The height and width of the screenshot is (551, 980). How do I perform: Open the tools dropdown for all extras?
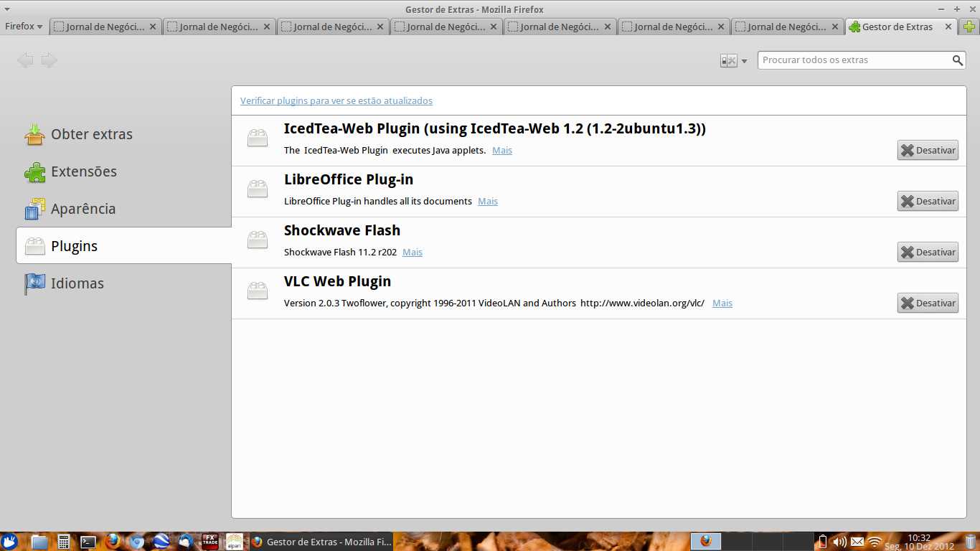734,61
